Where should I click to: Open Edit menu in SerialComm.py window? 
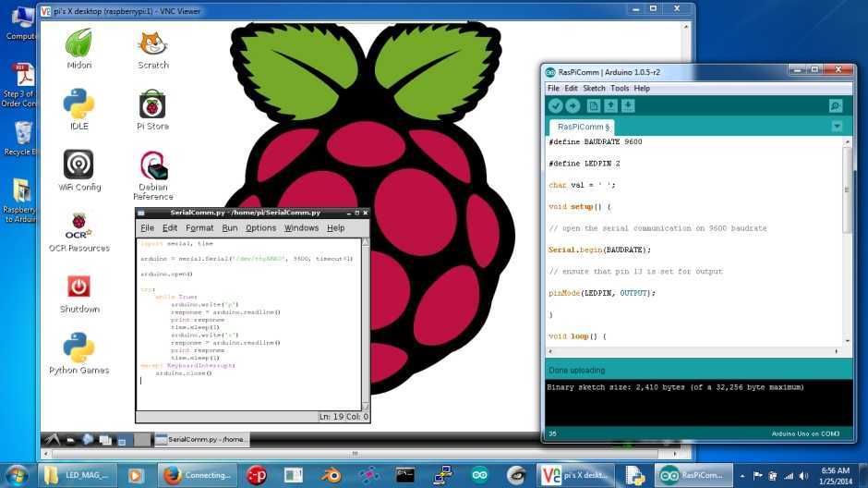tap(169, 227)
